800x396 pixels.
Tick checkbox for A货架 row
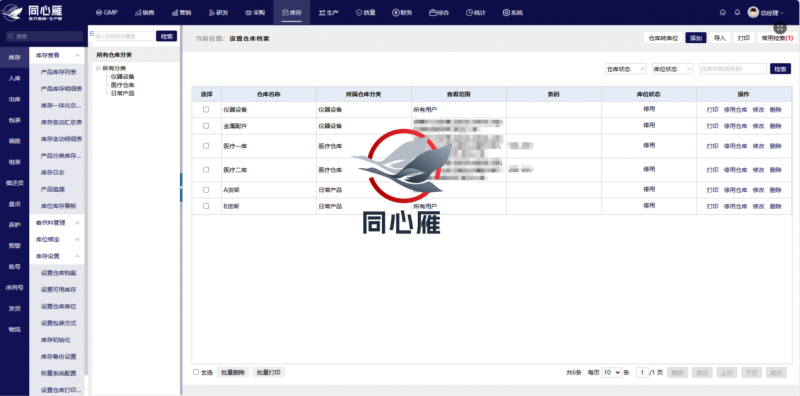click(x=206, y=190)
